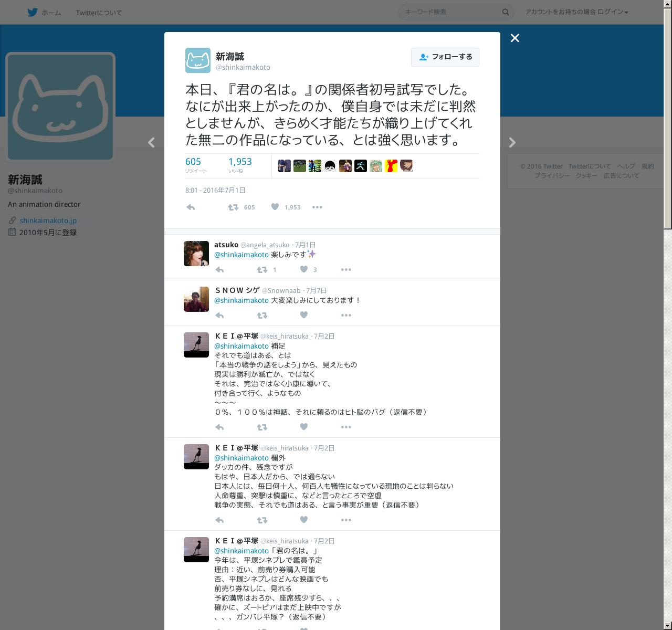Open more options on KEI's 欄外 tweet
672x630 pixels.
(x=346, y=520)
